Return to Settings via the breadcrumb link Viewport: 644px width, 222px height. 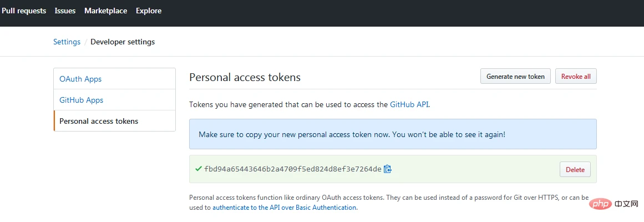pos(67,42)
